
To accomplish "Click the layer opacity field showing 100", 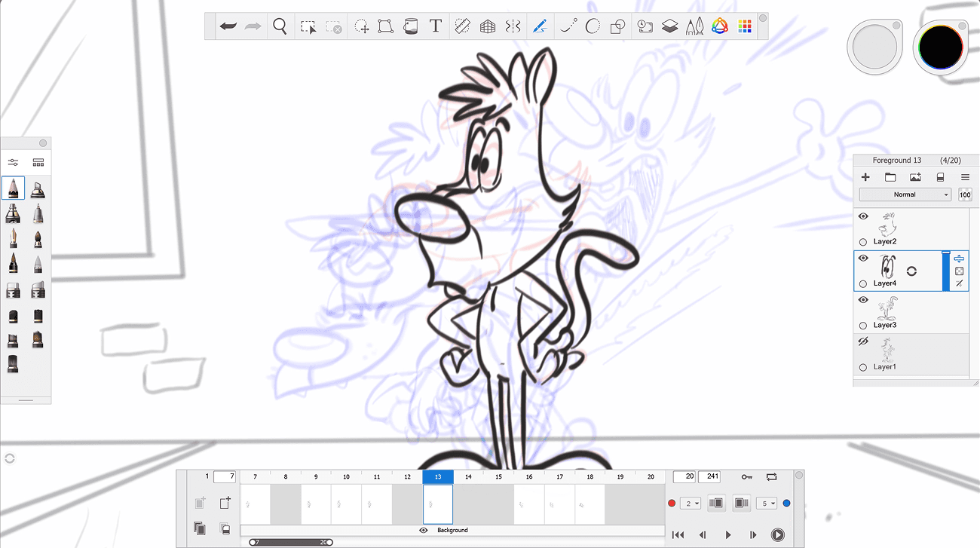I will 965,194.
